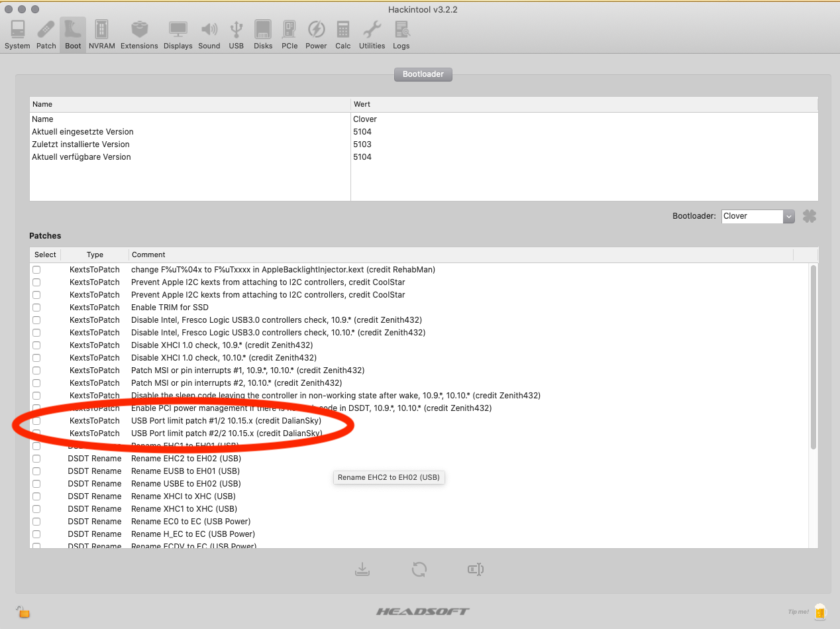The width and height of the screenshot is (840, 629).
Task: Click the Patches section label
Action: click(45, 236)
